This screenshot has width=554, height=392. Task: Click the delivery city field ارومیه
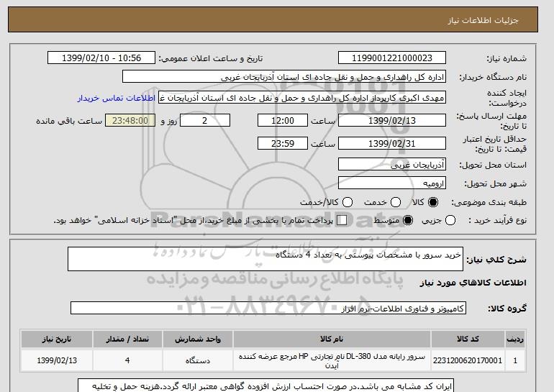tap(392, 183)
